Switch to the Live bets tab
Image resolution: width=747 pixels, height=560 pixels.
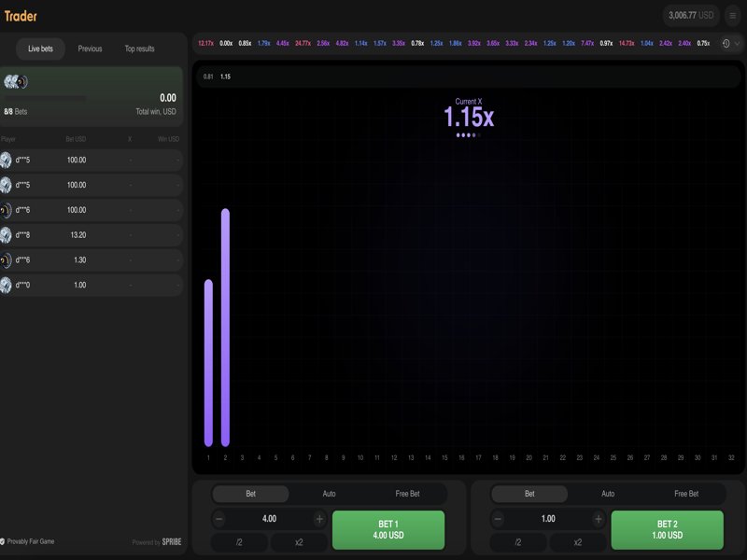(x=40, y=49)
